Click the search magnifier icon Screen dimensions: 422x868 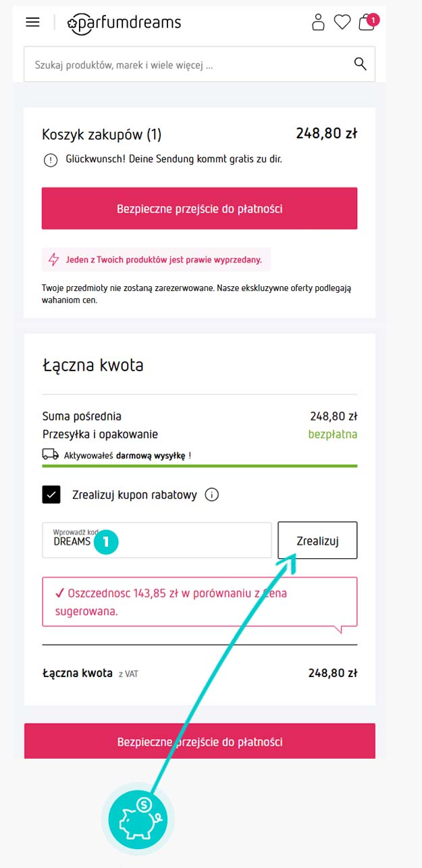(360, 64)
